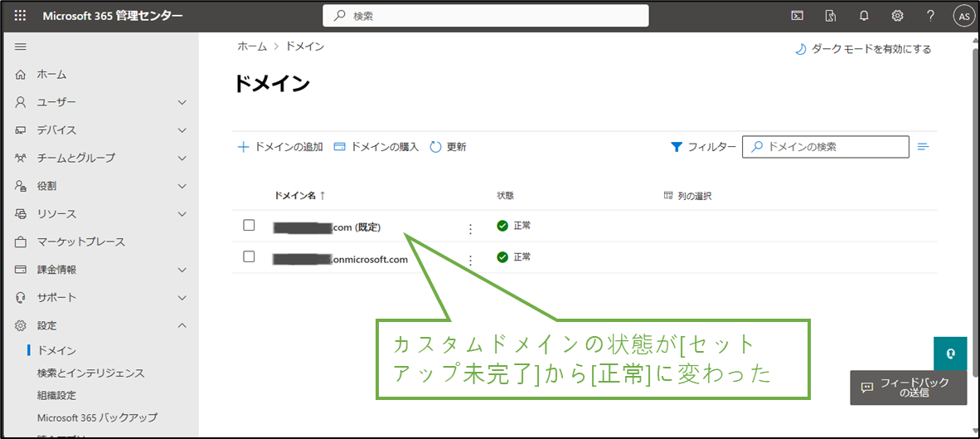Select ドメイン under 設定
The image size is (980, 439).
57,350
